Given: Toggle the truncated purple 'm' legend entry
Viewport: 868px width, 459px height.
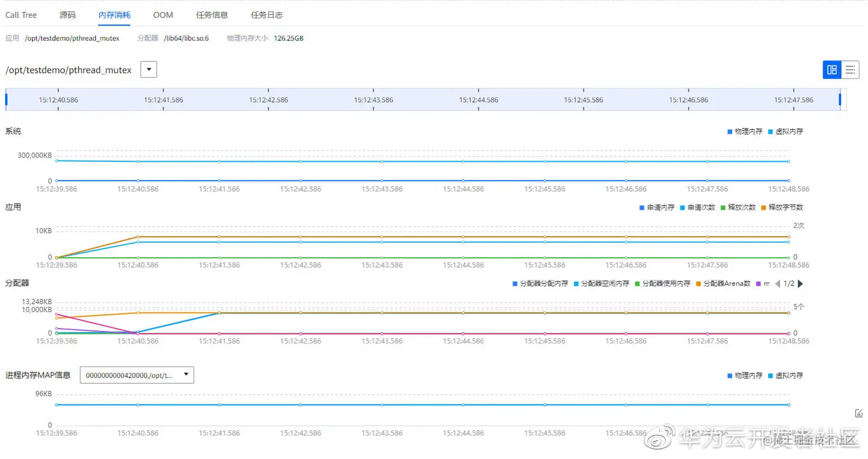Looking at the screenshot, I should point(762,284).
